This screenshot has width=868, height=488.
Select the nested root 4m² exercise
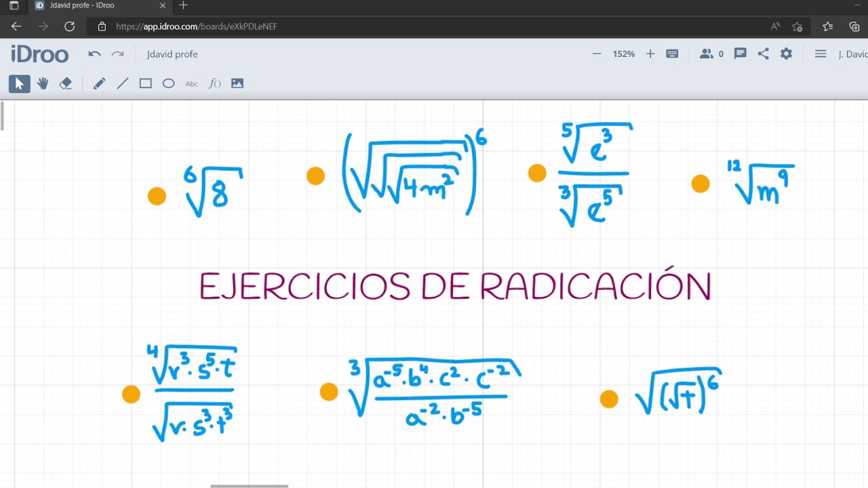tap(414, 173)
